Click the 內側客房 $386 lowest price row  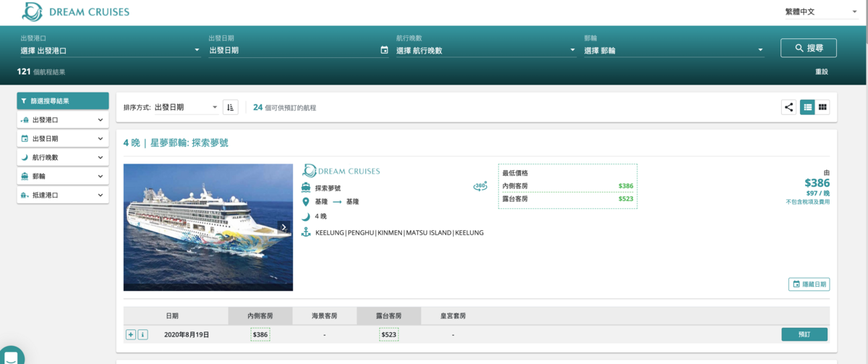click(x=568, y=186)
